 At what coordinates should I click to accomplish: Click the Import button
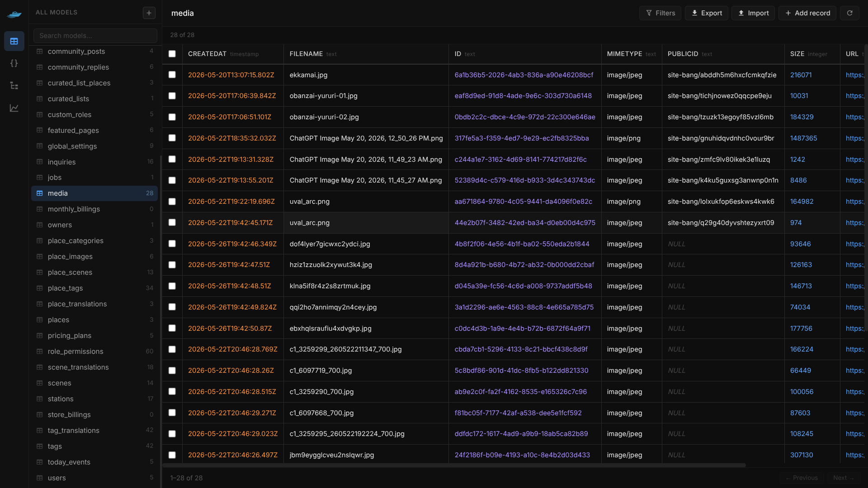pyautogui.click(x=753, y=13)
